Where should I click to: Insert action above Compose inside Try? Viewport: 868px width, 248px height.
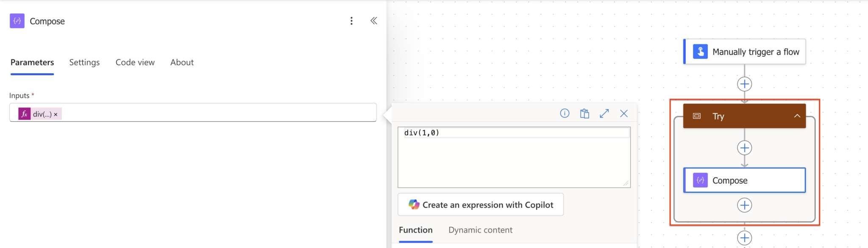click(744, 148)
